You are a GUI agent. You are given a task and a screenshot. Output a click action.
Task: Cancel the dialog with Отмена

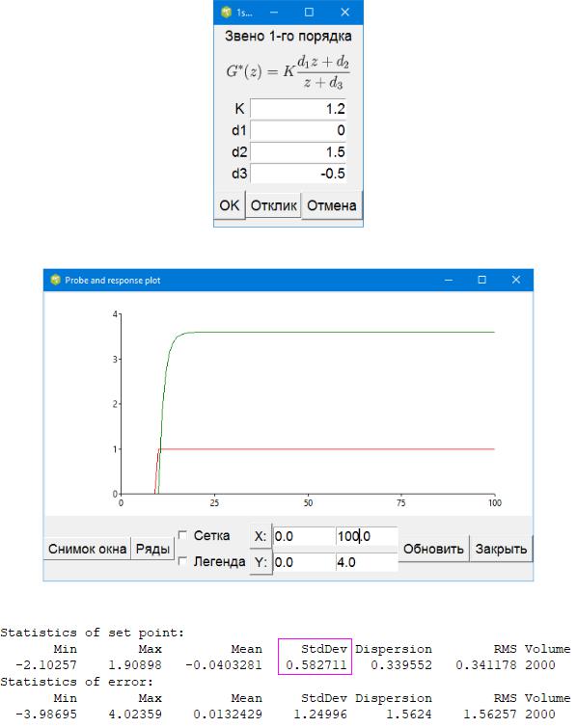pos(332,205)
